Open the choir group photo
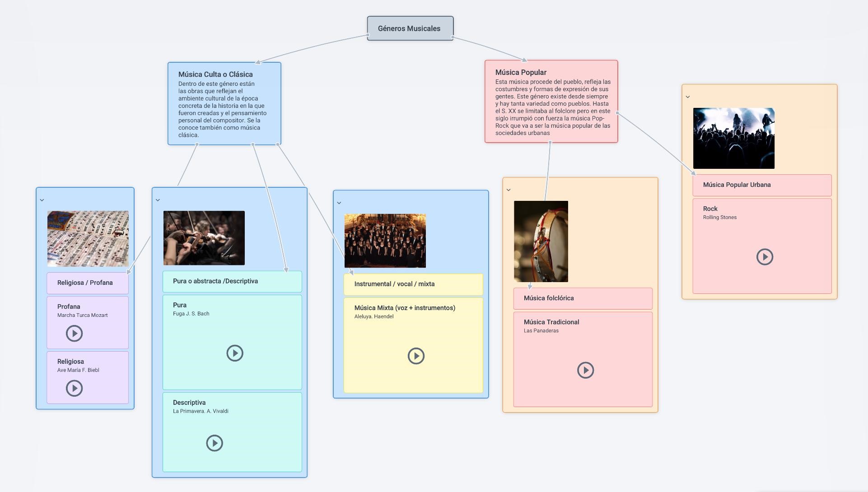The image size is (868, 492). [385, 241]
